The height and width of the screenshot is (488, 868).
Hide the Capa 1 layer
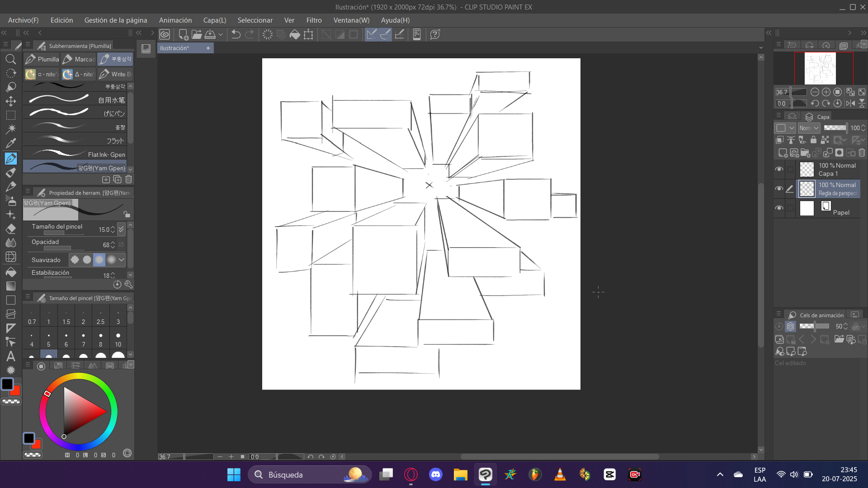pos(779,169)
